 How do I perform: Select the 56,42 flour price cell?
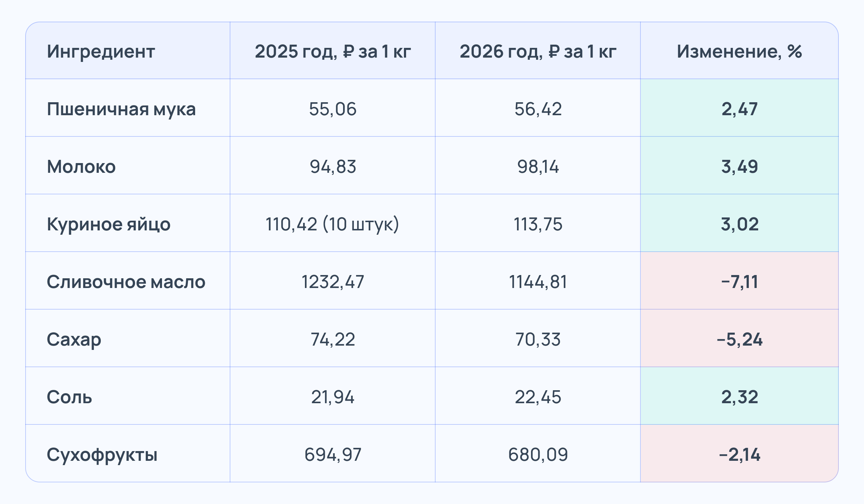[538, 109]
